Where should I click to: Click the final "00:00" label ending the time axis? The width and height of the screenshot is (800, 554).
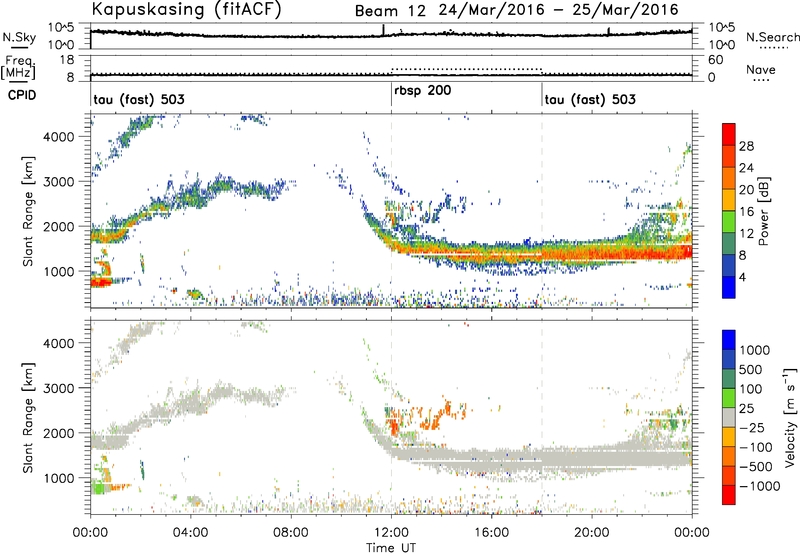coord(692,533)
